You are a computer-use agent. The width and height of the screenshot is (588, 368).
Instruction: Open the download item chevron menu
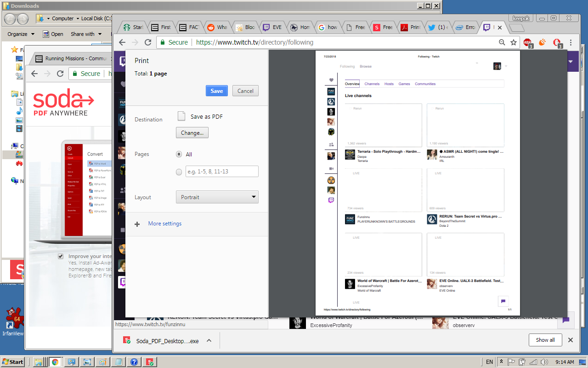[209, 341]
